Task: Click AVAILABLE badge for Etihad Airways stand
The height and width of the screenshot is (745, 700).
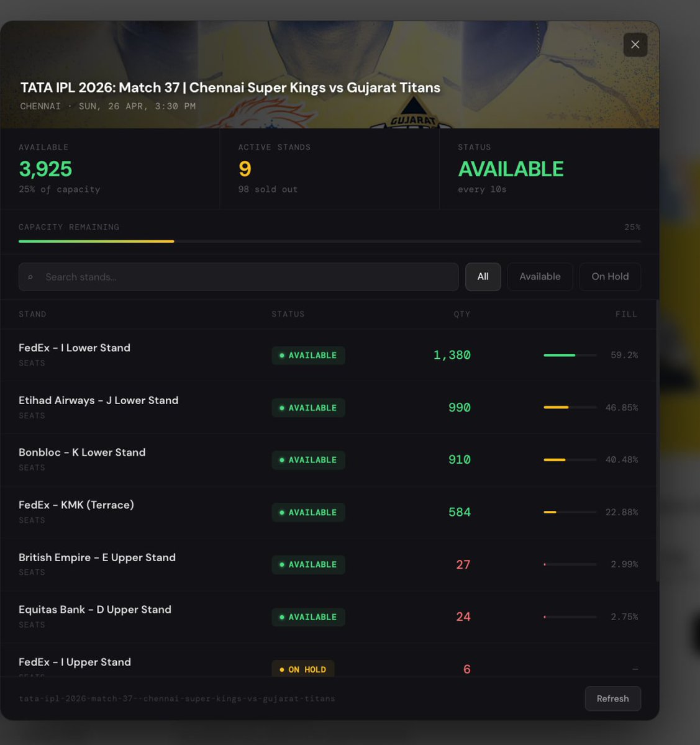Action: (x=308, y=408)
